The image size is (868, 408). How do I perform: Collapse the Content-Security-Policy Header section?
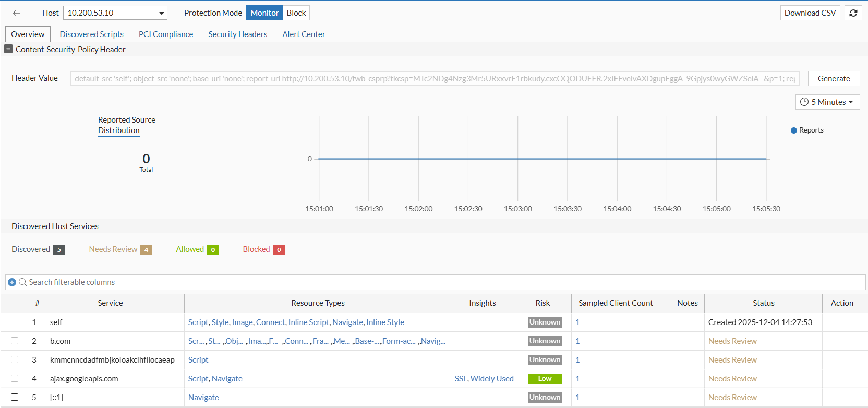tap(8, 49)
